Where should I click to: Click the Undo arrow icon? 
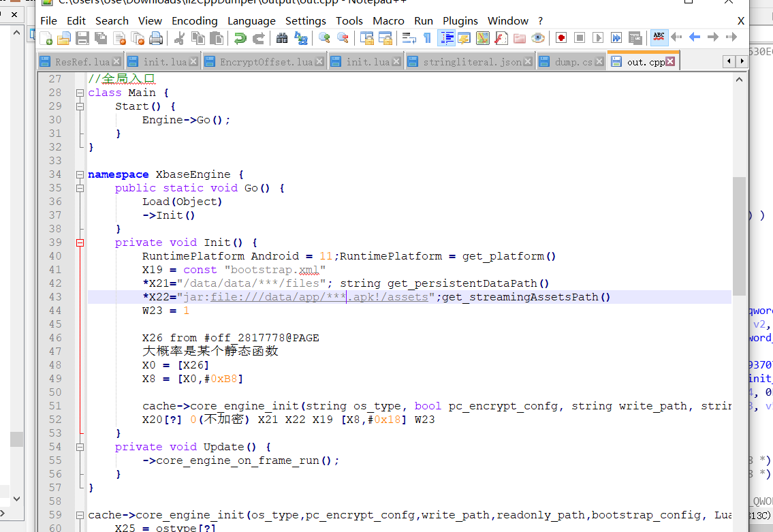coord(240,38)
